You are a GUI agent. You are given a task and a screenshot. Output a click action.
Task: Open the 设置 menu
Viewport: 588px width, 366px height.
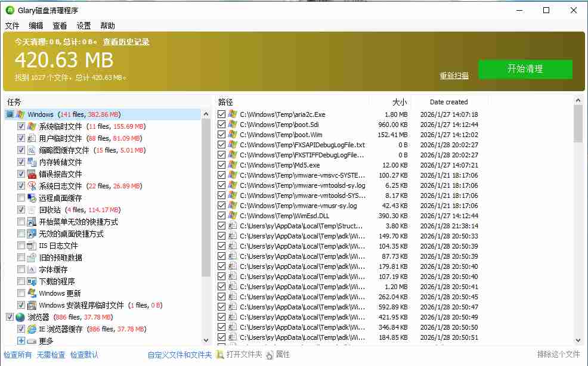83,26
